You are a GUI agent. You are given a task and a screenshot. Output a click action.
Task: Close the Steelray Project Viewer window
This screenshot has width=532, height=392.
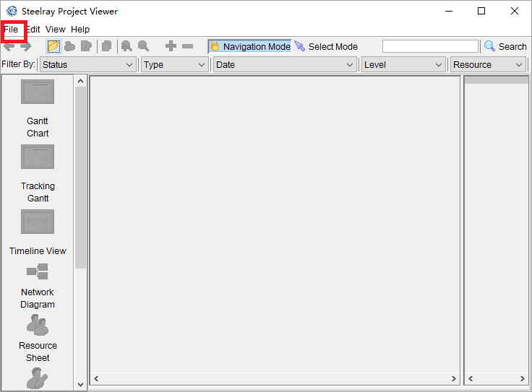click(515, 11)
